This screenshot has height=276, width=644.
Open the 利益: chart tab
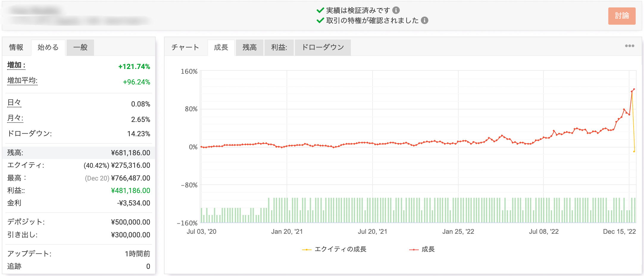(x=279, y=48)
